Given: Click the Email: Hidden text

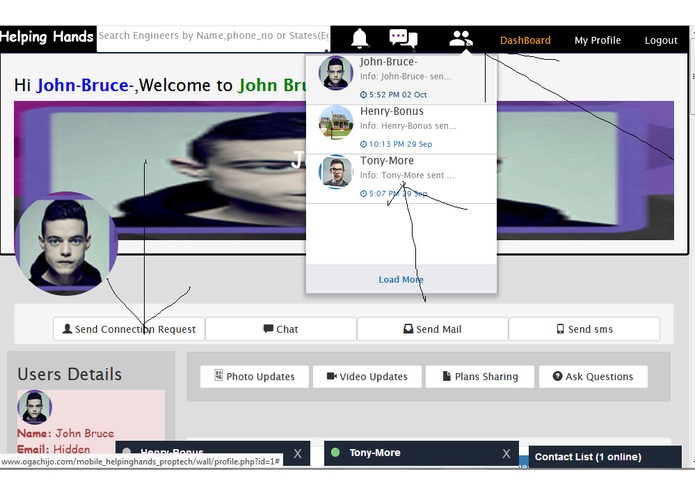Looking at the screenshot, I should 54,449.
